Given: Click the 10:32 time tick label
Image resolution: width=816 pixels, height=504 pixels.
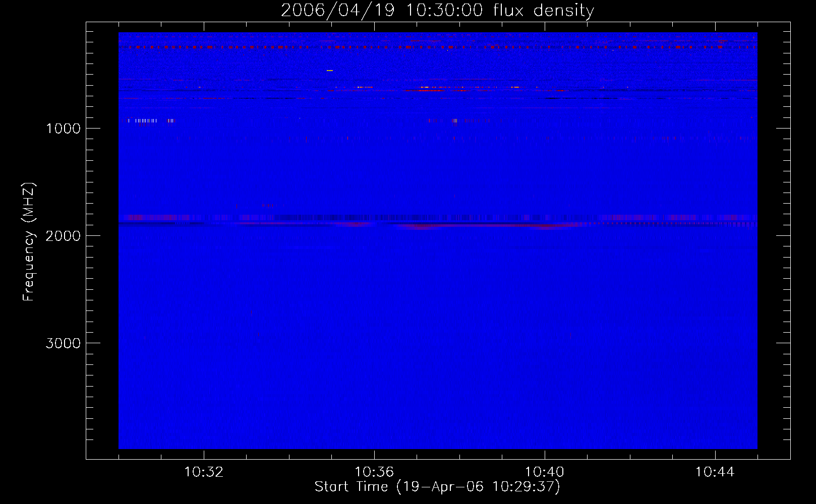Looking at the screenshot, I should [x=204, y=472].
